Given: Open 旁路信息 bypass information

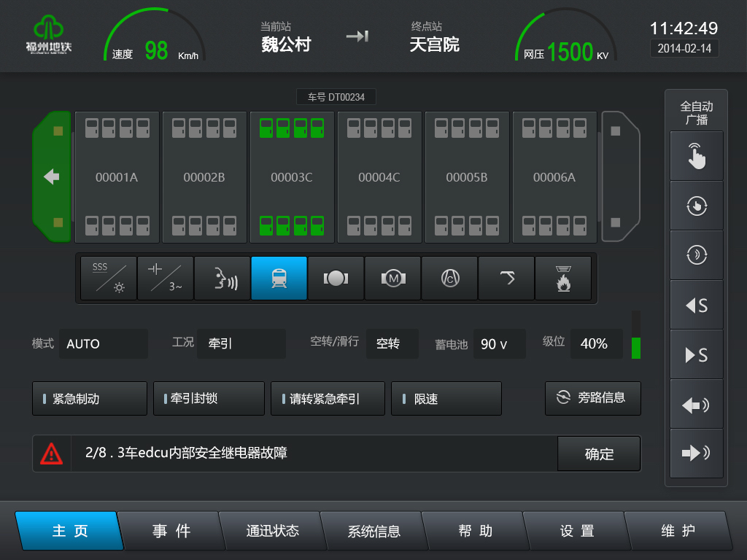Looking at the screenshot, I should coord(592,398).
